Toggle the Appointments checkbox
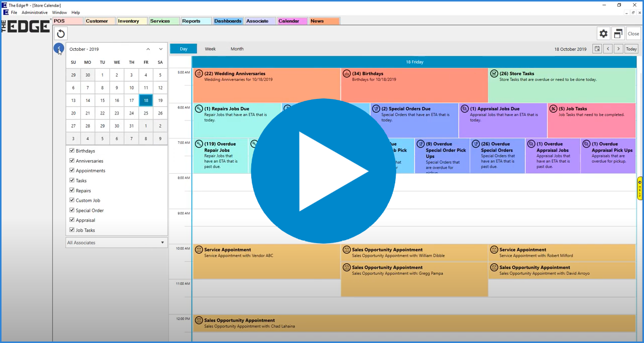Viewport: 644px width, 343px height. click(x=72, y=171)
